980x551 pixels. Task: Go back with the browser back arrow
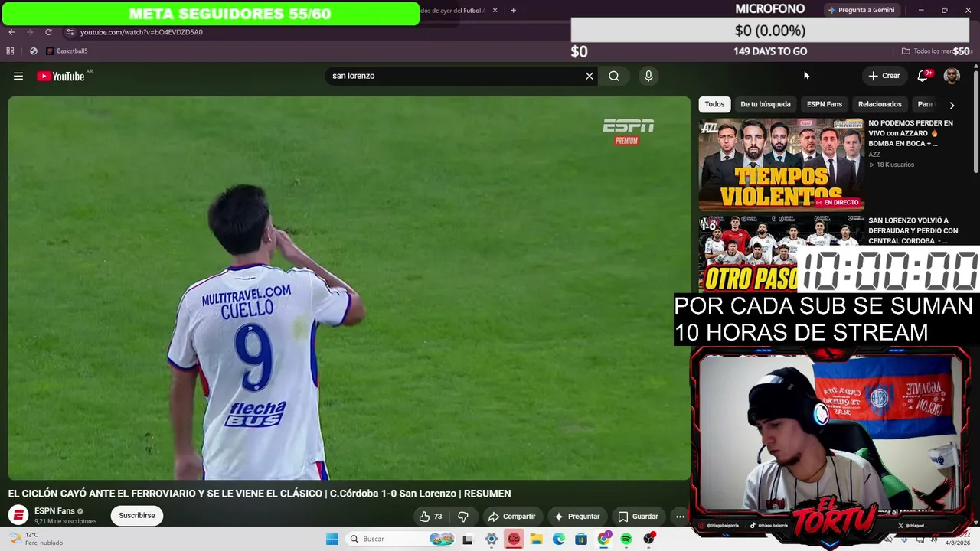coord(11,32)
